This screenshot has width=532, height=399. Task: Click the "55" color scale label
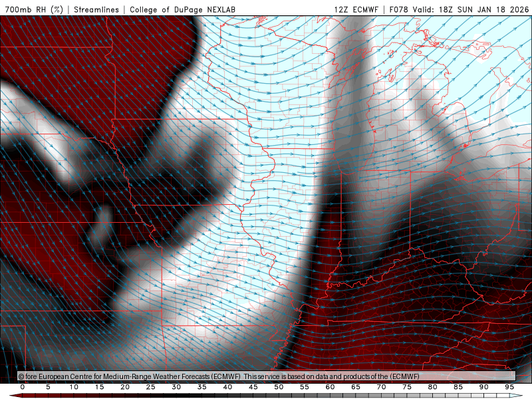point(305,387)
